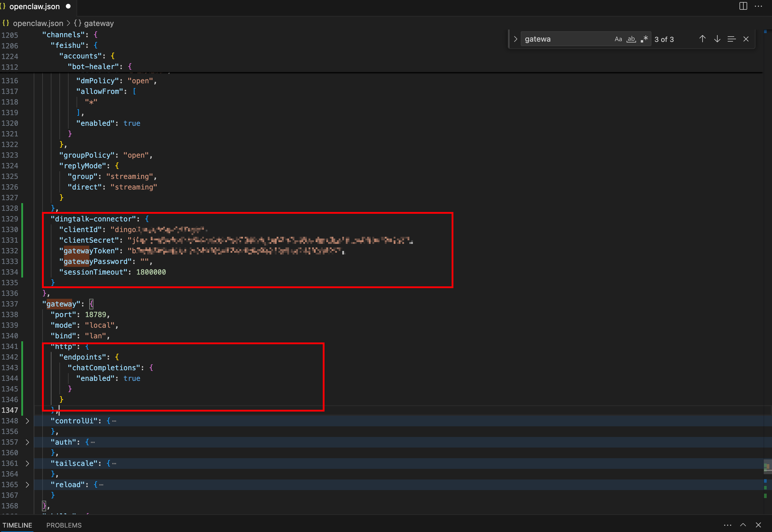Click gateway breadcrumb segment
Screen dimensions: 772x532
(x=98, y=23)
